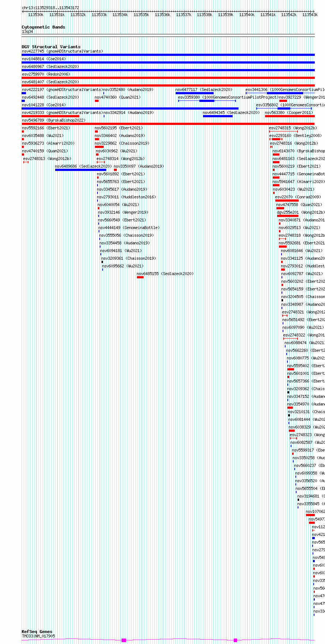Viewport: 325px width, 644px height.
Task: Select nsv6030962 (Wu2021) label
Action: [x=117, y=151]
